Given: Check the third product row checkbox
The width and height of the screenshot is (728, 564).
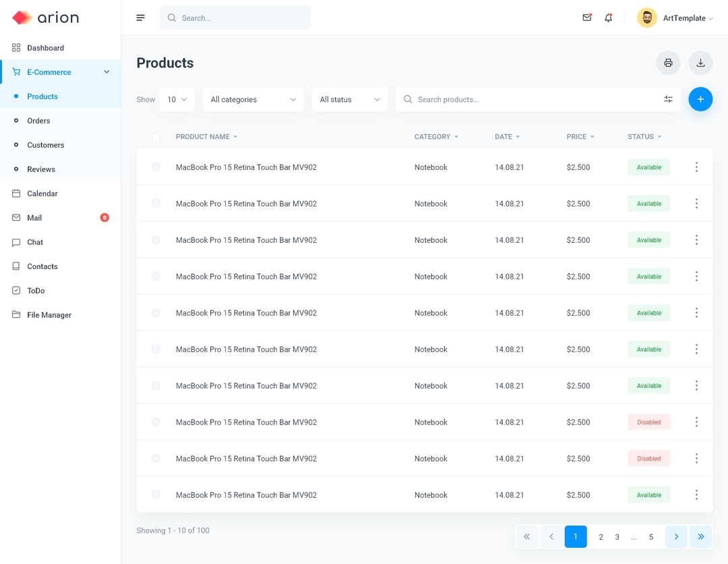Looking at the screenshot, I should tap(156, 239).
